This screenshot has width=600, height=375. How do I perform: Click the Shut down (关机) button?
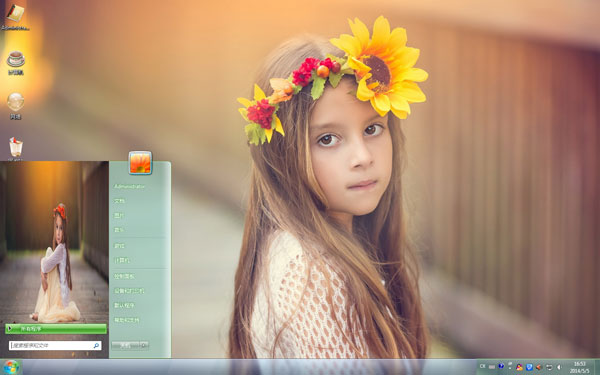(x=126, y=346)
